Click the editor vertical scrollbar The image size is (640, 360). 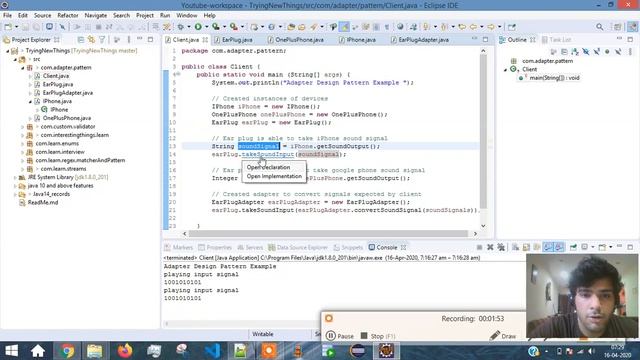click(484, 131)
